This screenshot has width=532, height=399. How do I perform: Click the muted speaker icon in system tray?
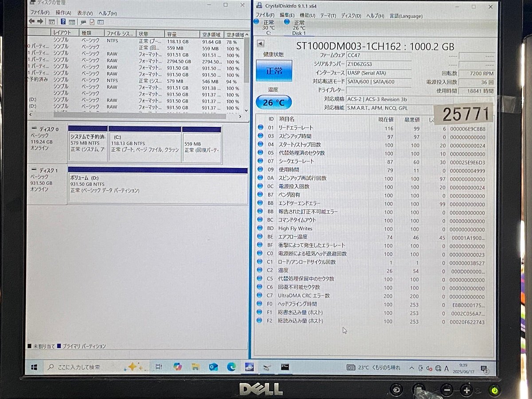click(x=429, y=368)
